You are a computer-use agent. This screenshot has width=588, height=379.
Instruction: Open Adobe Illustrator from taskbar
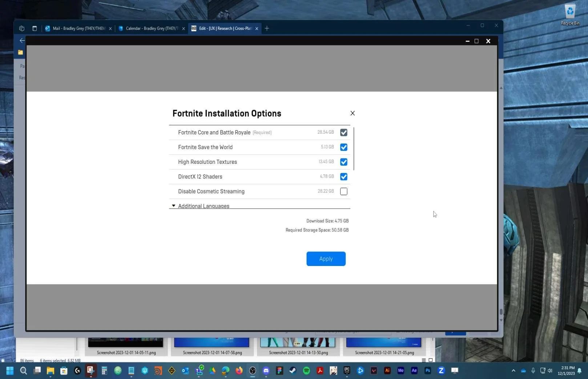click(x=387, y=371)
